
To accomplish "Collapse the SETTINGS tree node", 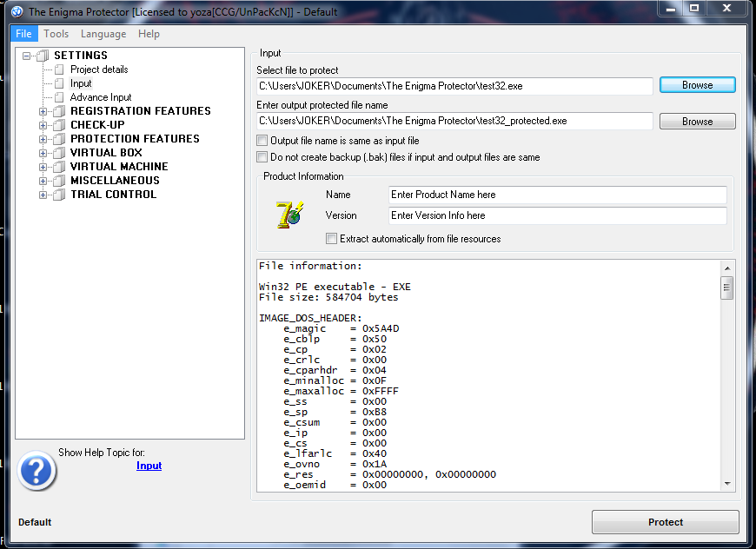I will [x=27, y=56].
